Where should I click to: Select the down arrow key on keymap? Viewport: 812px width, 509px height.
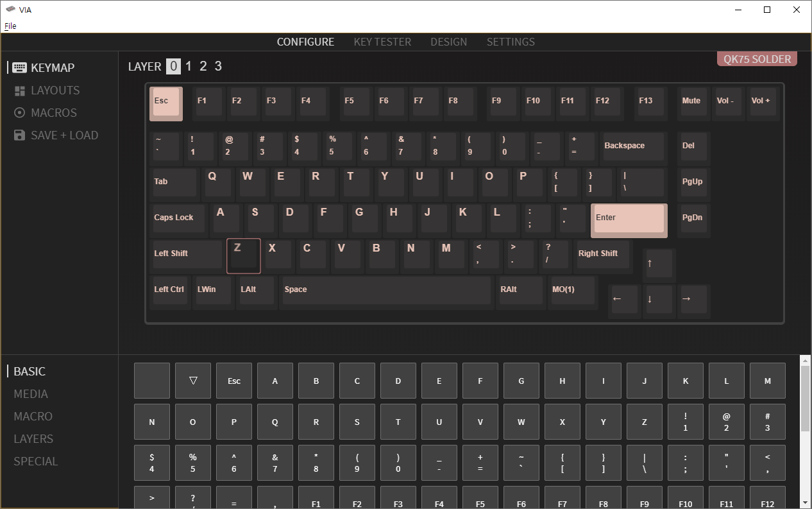[x=659, y=302]
